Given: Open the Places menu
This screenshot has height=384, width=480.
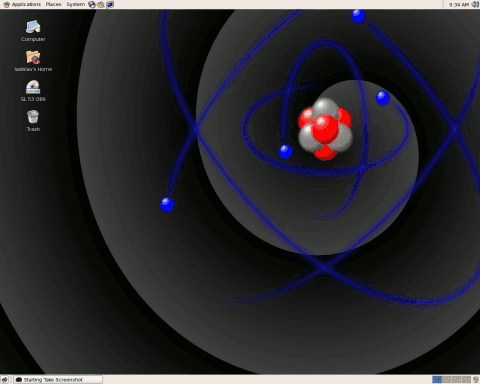Looking at the screenshot, I should click(53, 4).
